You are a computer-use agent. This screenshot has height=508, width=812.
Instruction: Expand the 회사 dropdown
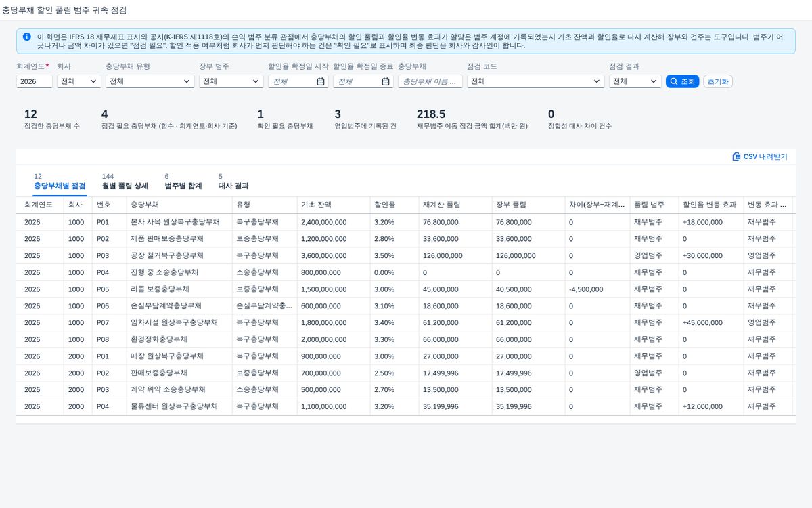(79, 81)
